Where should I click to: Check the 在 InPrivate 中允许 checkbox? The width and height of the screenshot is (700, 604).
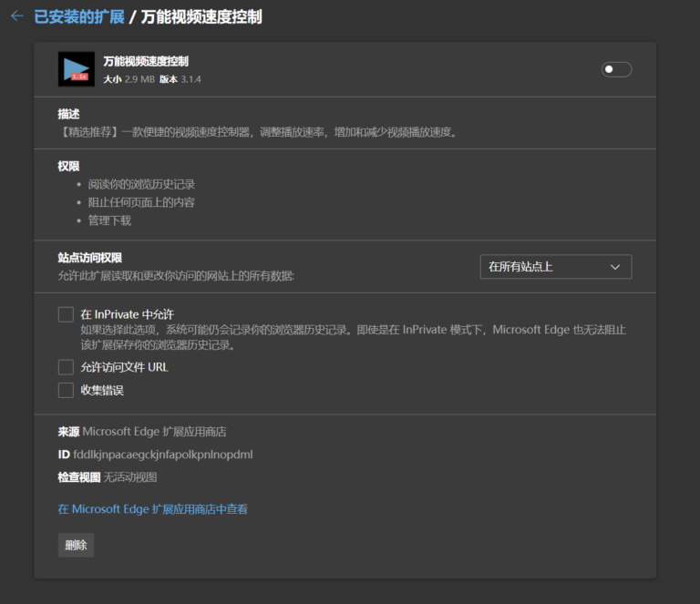[x=66, y=314]
